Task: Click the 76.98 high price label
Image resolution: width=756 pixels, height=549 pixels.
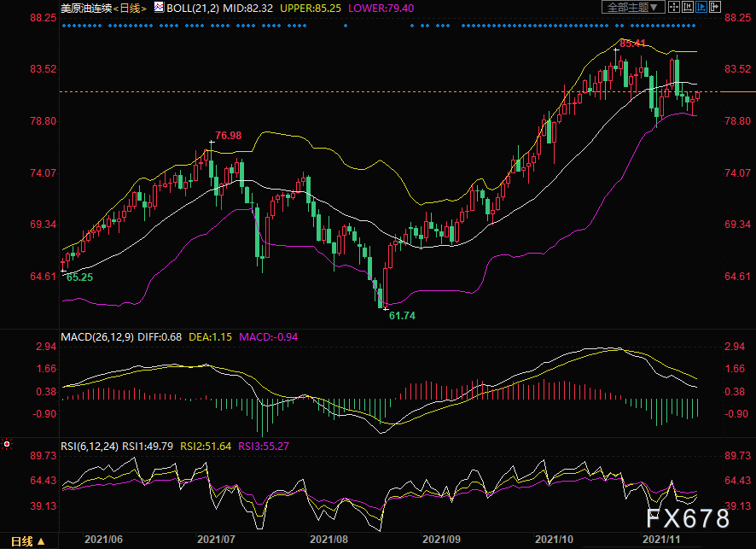Action: coord(228,136)
